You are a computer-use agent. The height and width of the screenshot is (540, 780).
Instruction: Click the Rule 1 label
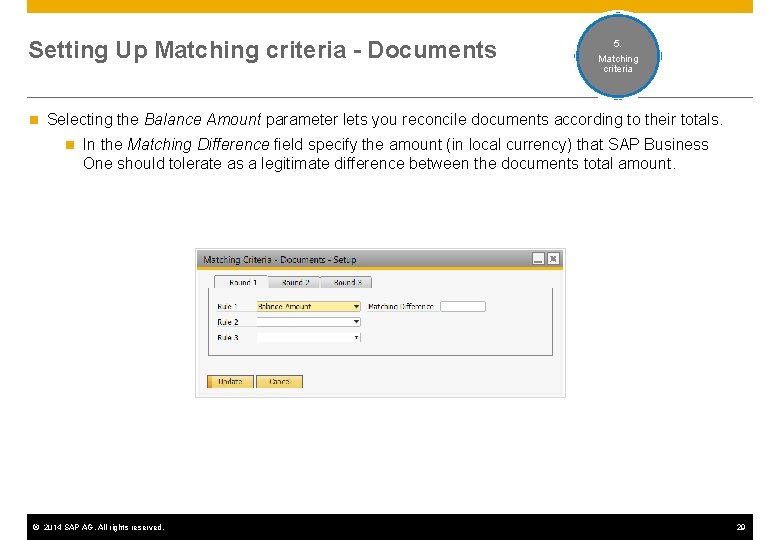pyautogui.click(x=227, y=306)
